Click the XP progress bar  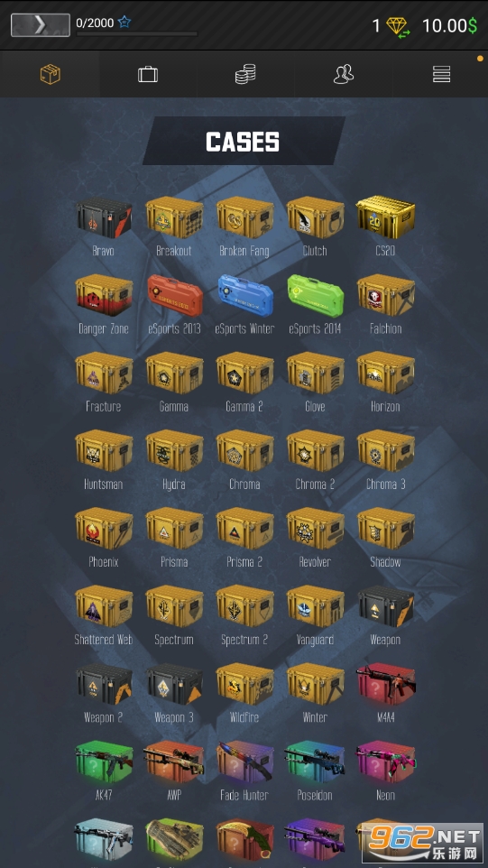tap(137, 34)
